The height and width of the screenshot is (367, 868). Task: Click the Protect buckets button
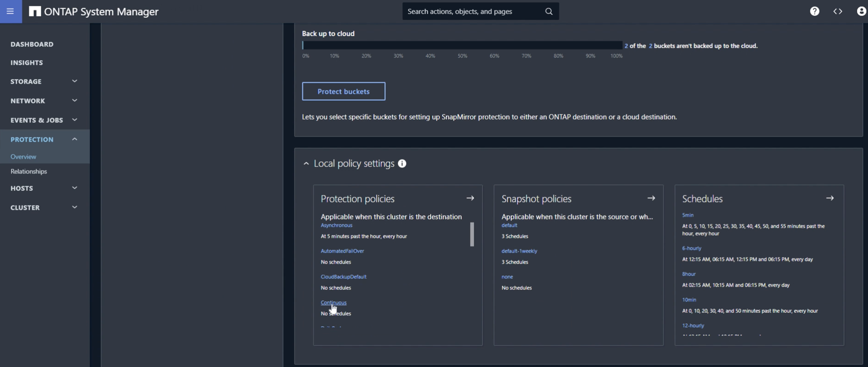(x=343, y=91)
